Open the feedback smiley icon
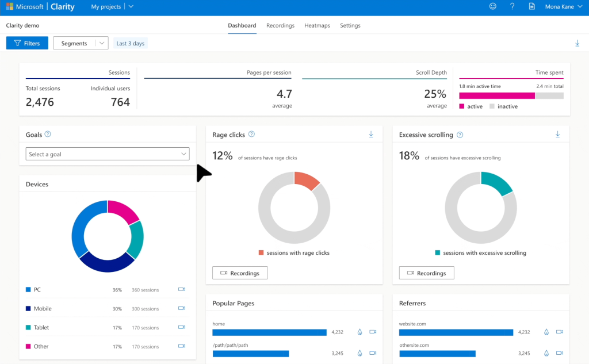 pyautogui.click(x=493, y=6)
